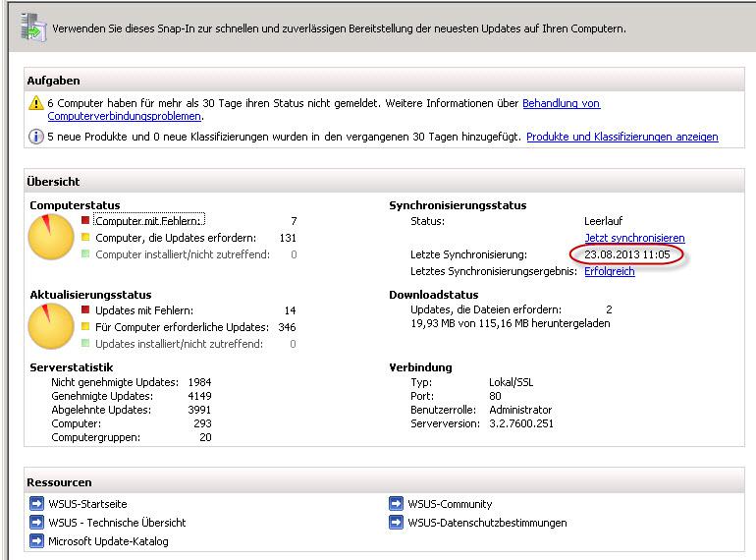Click Computergruppen count 20
Image resolution: width=756 pixels, height=560 pixels.
pyautogui.click(x=205, y=437)
